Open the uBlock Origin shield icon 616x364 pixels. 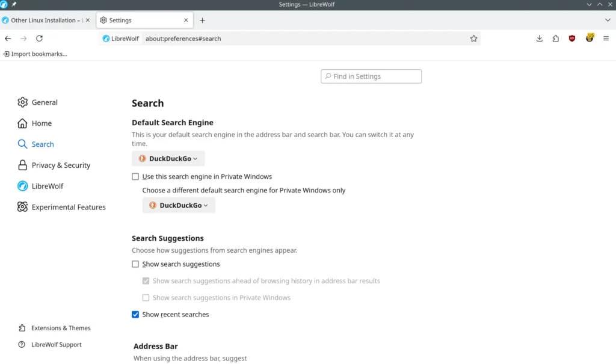click(x=571, y=38)
